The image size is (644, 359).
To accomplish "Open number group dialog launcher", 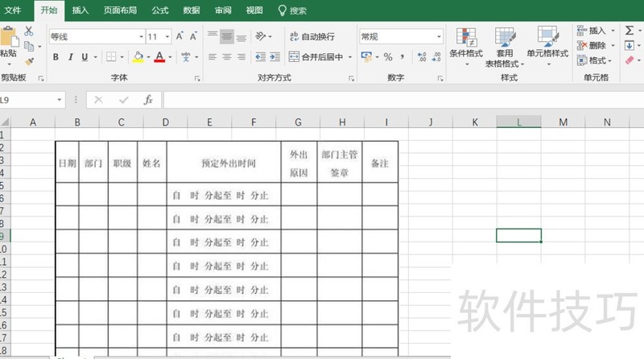I will point(440,78).
